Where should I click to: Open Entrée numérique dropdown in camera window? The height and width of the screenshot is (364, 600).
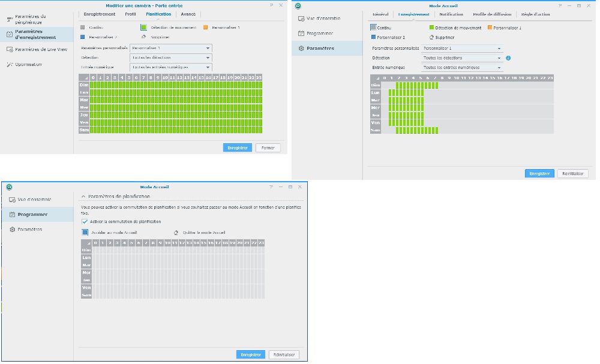click(171, 67)
